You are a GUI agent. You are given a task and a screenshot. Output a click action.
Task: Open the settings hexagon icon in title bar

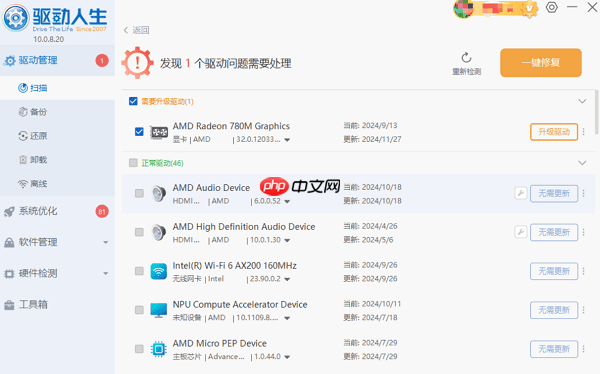coord(551,7)
